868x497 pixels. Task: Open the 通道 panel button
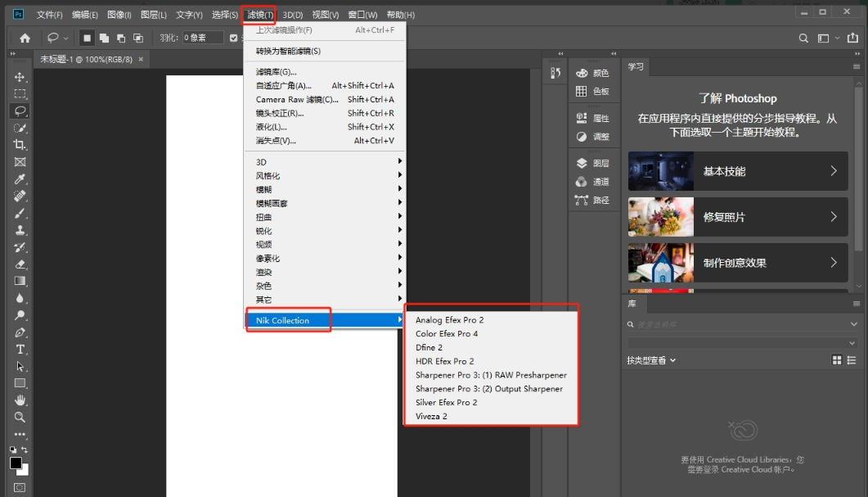[x=593, y=182]
